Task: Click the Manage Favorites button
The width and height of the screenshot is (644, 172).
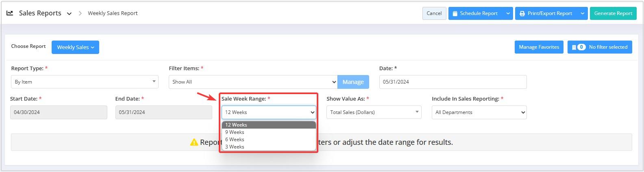Action: tap(539, 47)
